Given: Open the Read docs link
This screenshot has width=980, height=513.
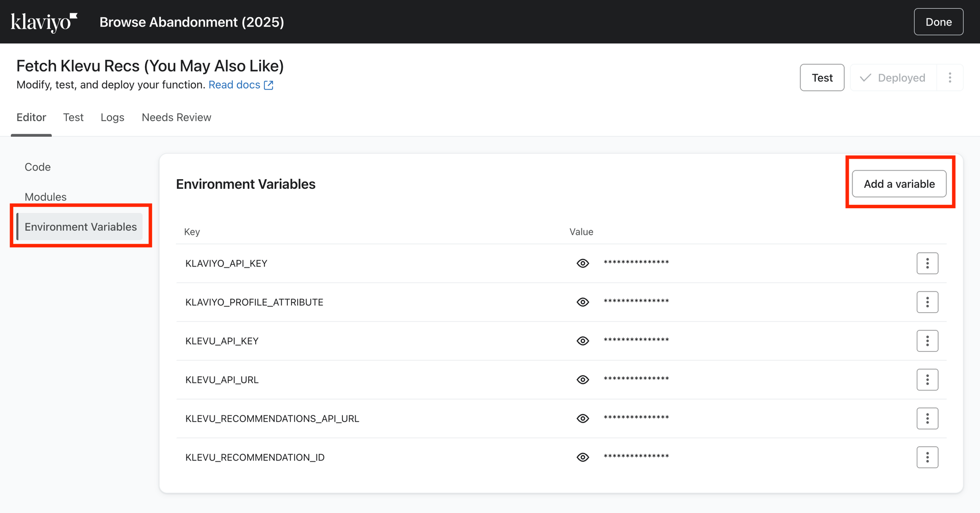Looking at the screenshot, I should click(x=240, y=85).
